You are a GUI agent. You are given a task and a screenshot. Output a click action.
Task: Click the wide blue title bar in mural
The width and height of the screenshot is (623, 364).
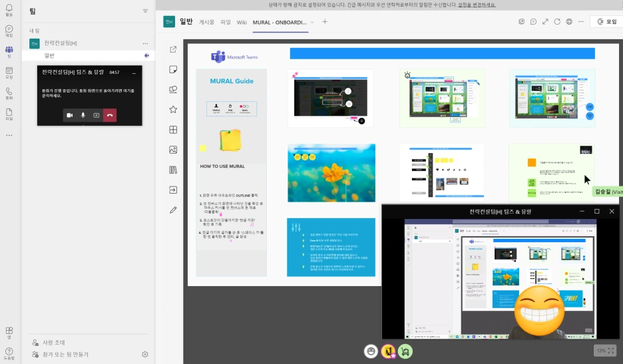(442, 53)
